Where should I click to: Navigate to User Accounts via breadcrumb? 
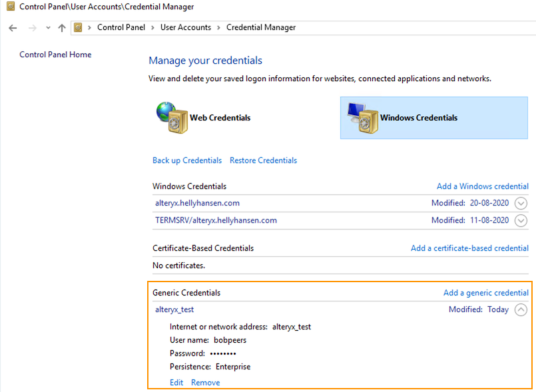tap(186, 27)
